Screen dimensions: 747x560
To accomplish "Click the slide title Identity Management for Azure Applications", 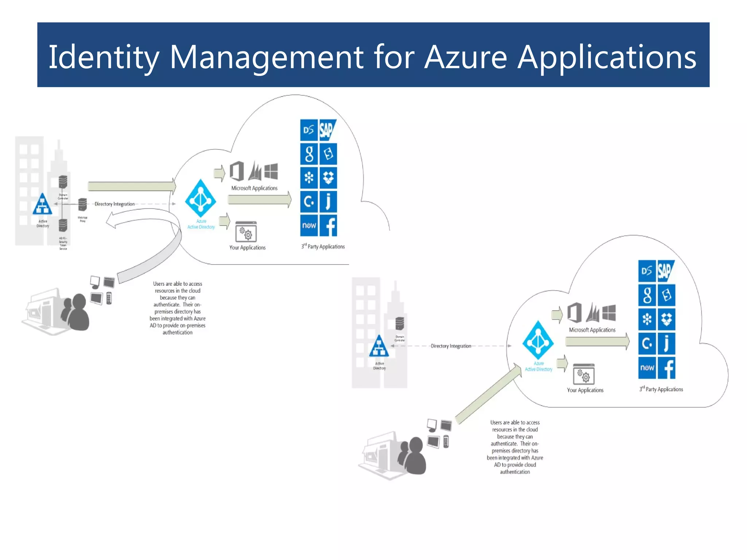I will click(x=373, y=56).
